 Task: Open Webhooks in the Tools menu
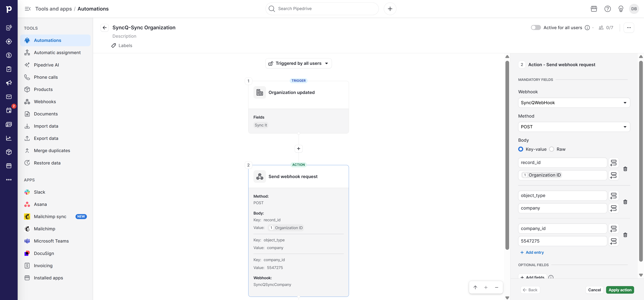(55, 102)
